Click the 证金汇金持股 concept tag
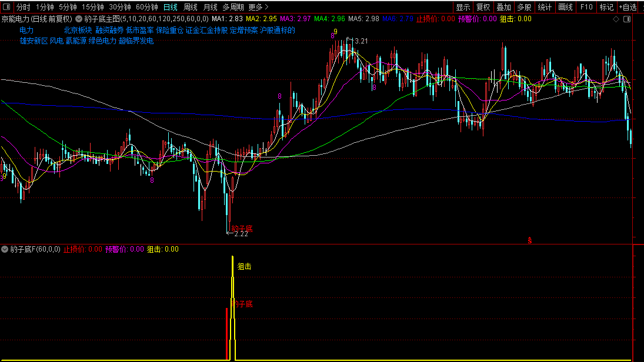This screenshot has height=362, width=644. [x=206, y=30]
